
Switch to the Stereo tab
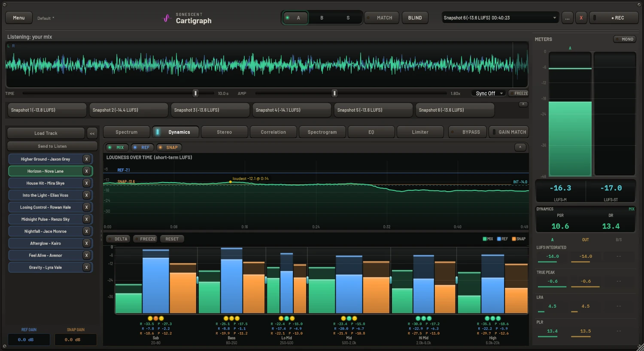pyautogui.click(x=224, y=132)
